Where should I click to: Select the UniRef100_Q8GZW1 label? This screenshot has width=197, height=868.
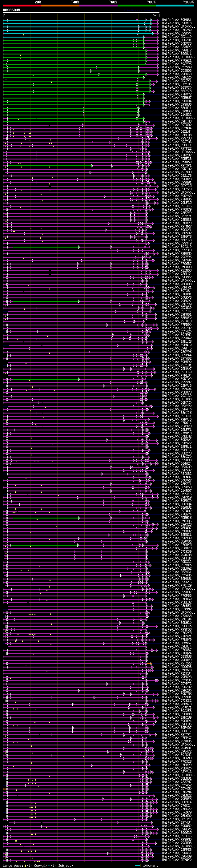pyautogui.click(x=177, y=40)
